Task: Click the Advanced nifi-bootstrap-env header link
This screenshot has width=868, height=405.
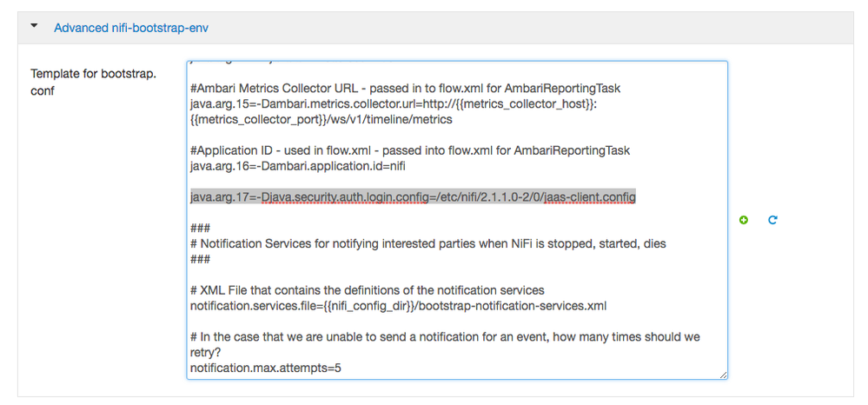Action: [x=130, y=28]
